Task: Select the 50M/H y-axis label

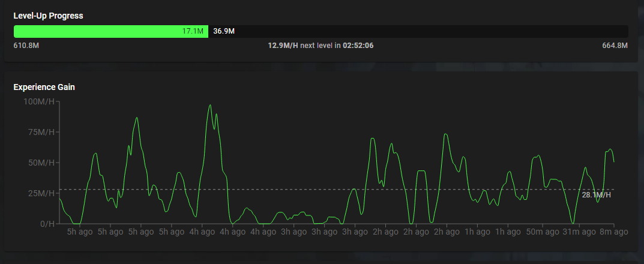Action: click(x=40, y=163)
